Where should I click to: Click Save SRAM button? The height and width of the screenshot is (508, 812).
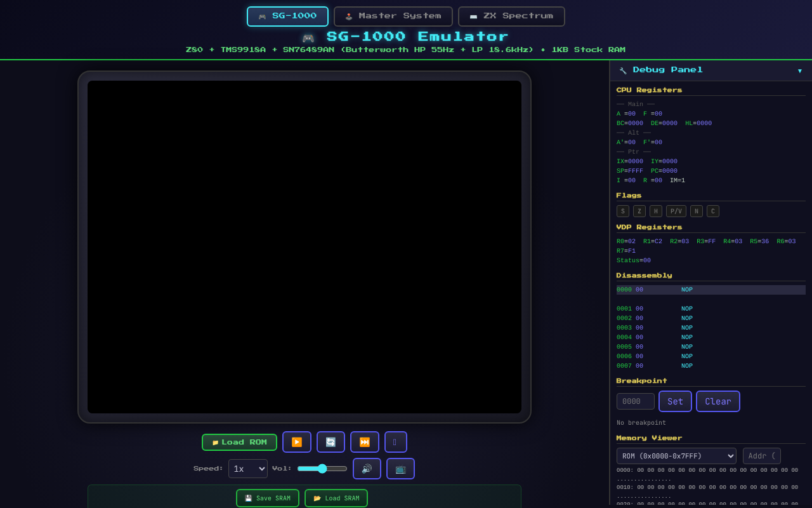tap(268, 498)
